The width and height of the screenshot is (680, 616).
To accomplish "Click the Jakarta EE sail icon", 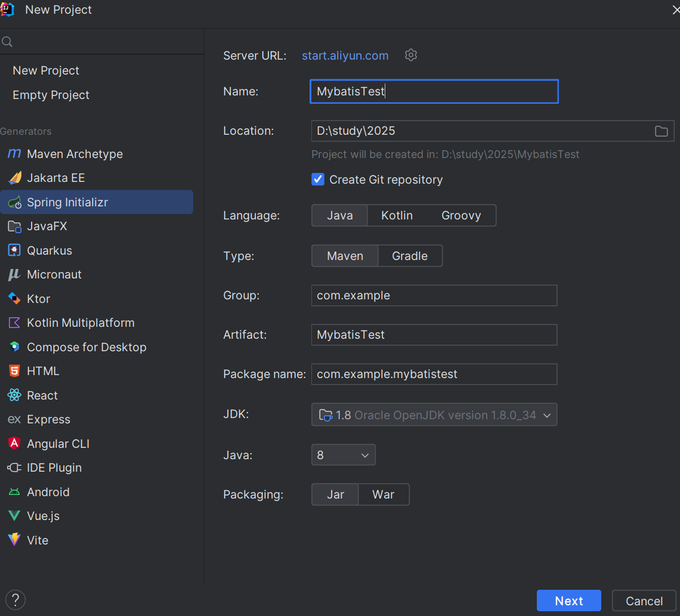I will tap(15, 178).
